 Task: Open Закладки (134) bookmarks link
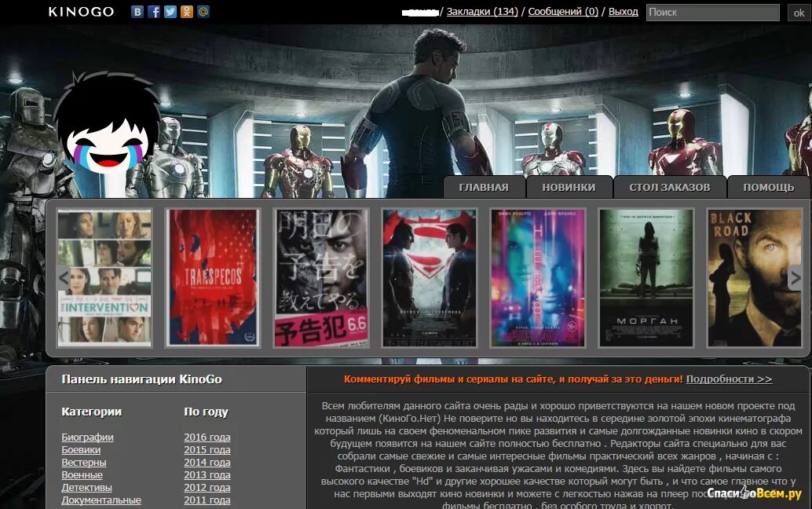click(482, 12)
